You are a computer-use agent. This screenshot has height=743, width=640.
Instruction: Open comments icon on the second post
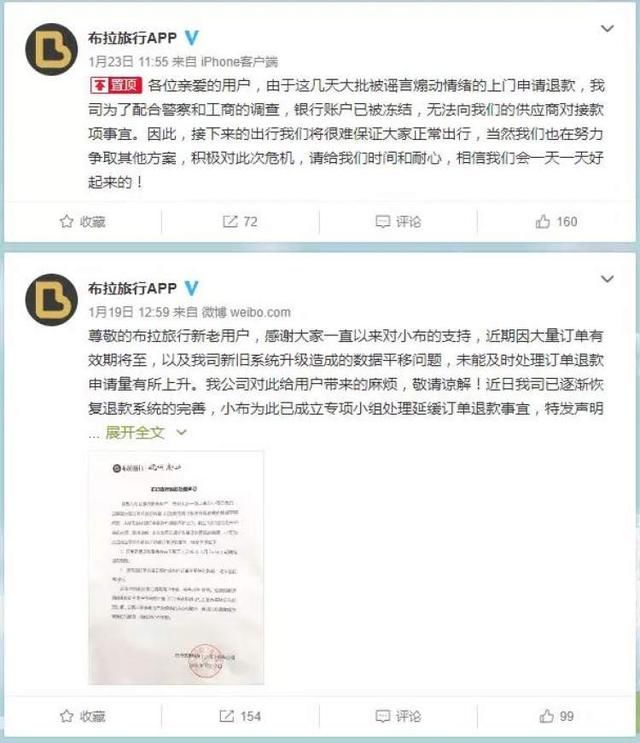coord(382,716)
